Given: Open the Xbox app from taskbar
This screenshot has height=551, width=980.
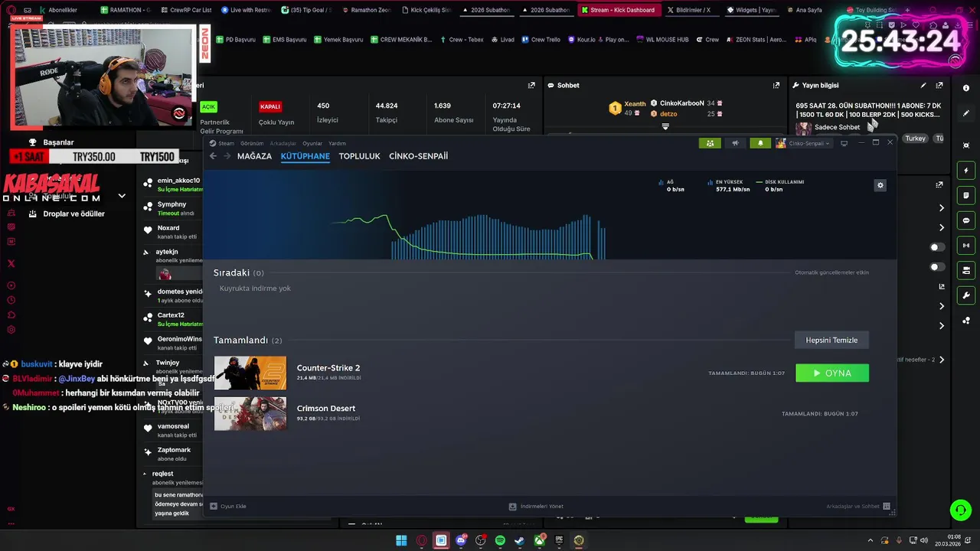Looking at the screenshot, I should 539,540.
